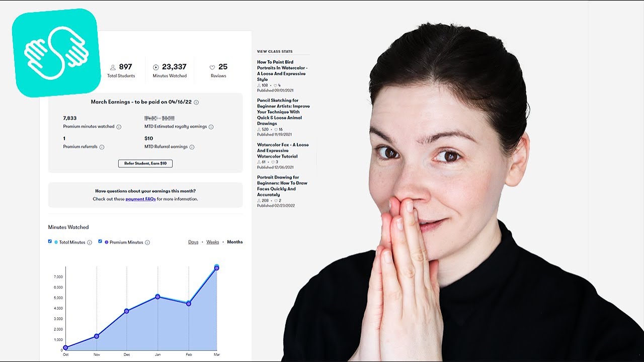Toggle the Total Minutes checkbox
This screenshot has height=362, width=644.
tap(50, 241)
